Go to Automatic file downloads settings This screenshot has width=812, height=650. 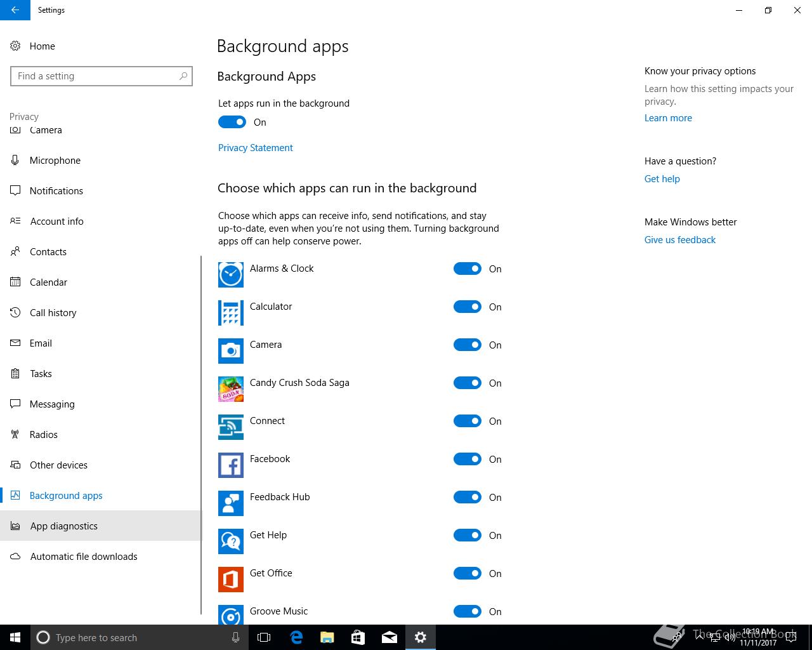84,556
